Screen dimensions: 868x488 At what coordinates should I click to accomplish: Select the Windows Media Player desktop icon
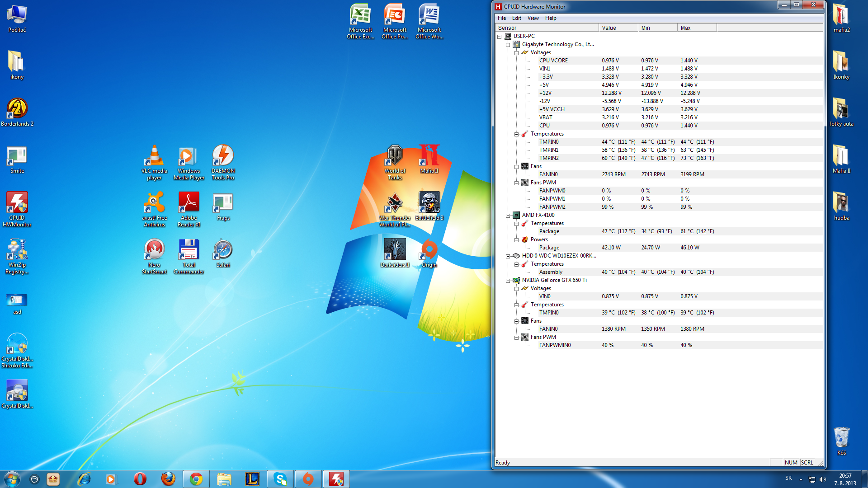189,162
